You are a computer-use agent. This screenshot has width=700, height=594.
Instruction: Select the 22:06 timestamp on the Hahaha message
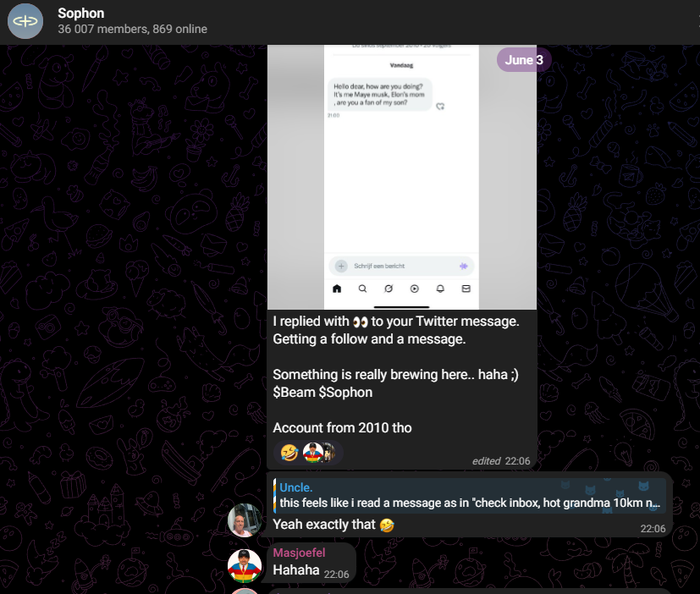coord(336,575)
